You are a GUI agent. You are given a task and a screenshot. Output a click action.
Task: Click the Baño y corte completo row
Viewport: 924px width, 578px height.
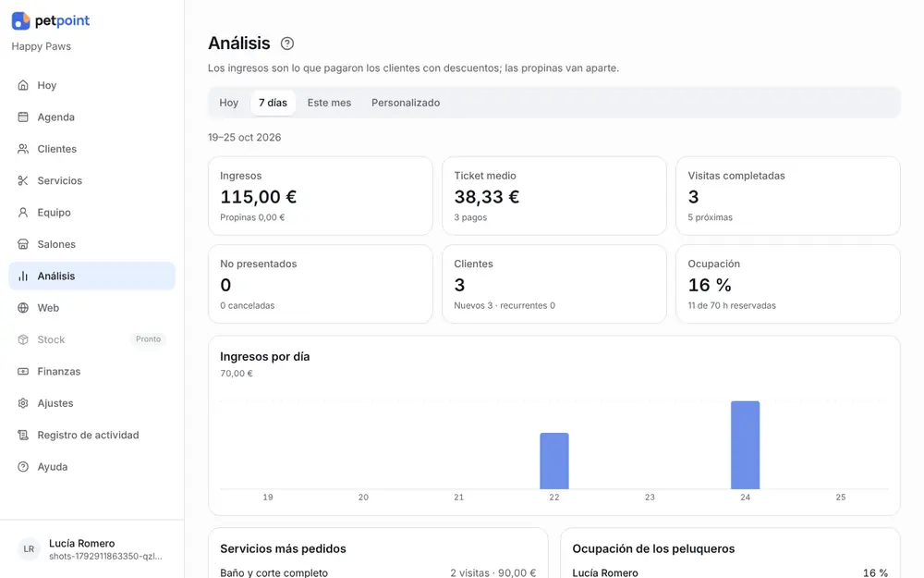[x=378, y=572]
